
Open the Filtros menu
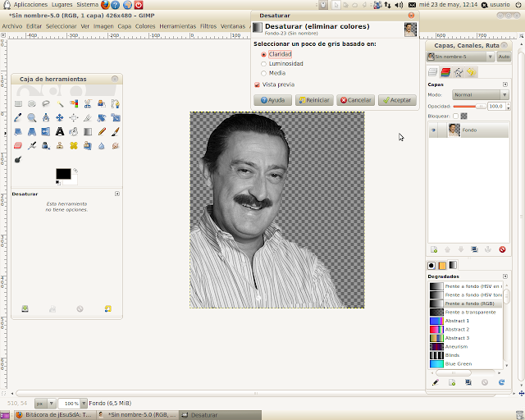[x=208, y=26]
